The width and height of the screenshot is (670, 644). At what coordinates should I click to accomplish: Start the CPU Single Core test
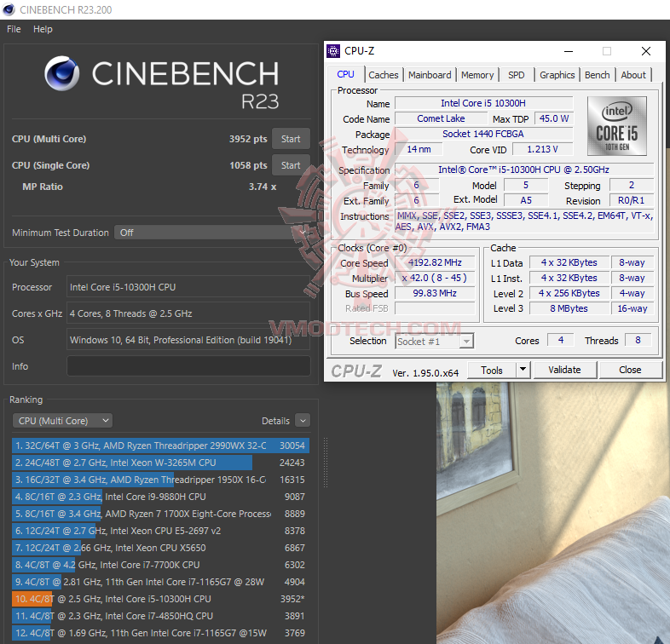point(291,165)
